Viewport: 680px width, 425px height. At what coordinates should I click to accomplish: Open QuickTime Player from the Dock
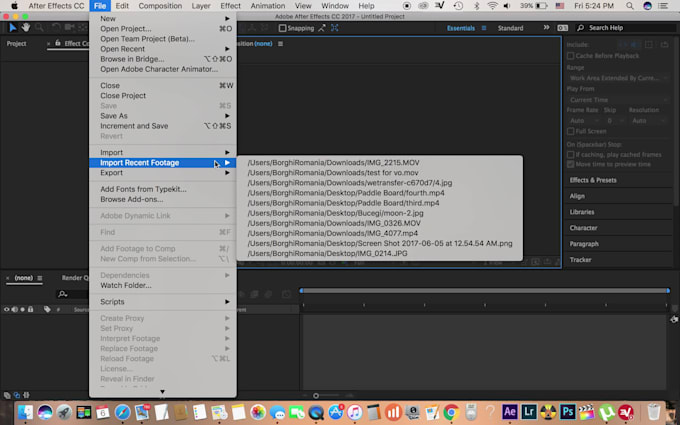tap(316, 412)
